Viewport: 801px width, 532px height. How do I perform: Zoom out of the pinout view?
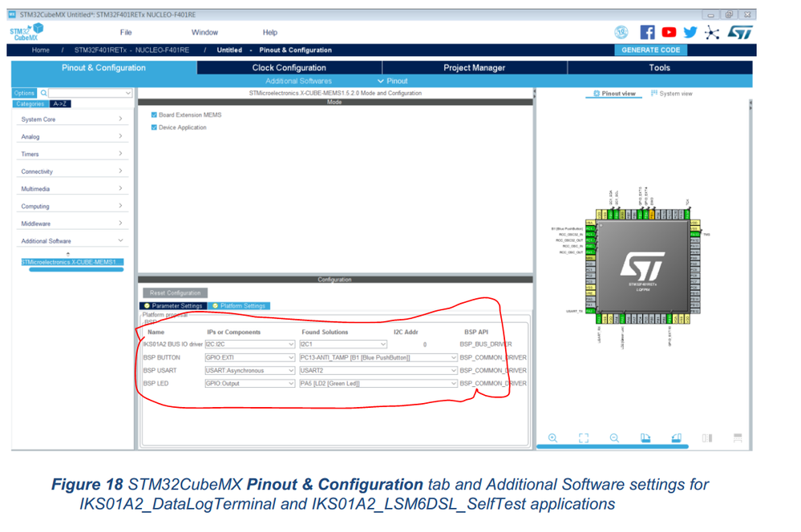(614, 438)
